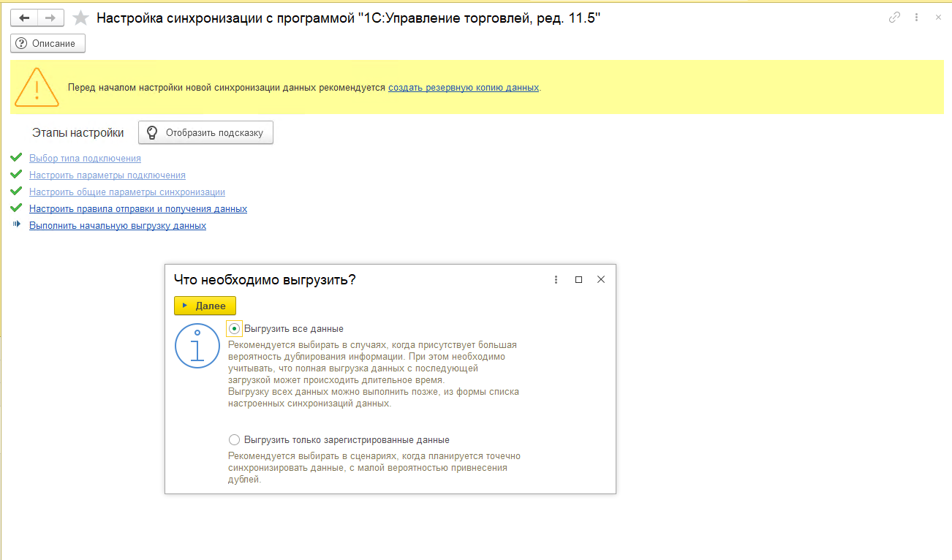The image size is (952, 560).
Task: Go back with the left arrow button
Action: point(24,18)
